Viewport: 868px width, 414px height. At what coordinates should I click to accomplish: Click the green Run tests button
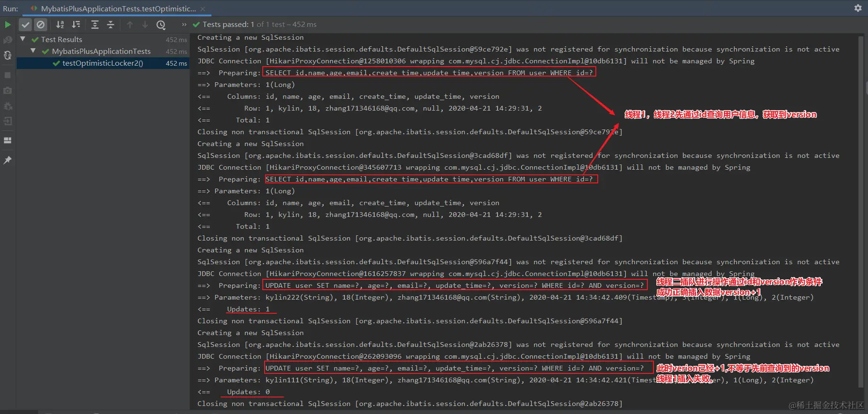point(8,25)
